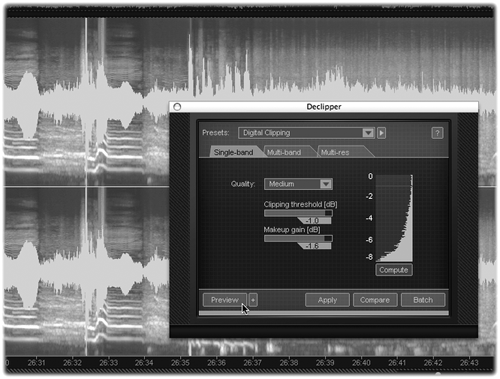The height and width of the screenshot is (379, 500).
Task: Click the Declipper window close circle
Action: [177, 107]
